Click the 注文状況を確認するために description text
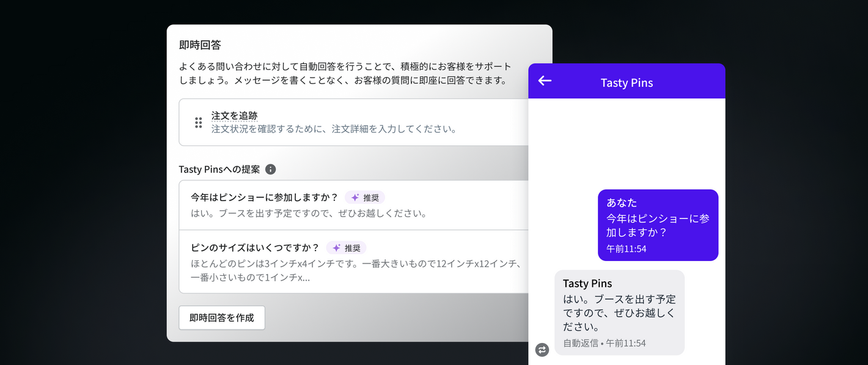The image size is (868, 365). point(334,129)
